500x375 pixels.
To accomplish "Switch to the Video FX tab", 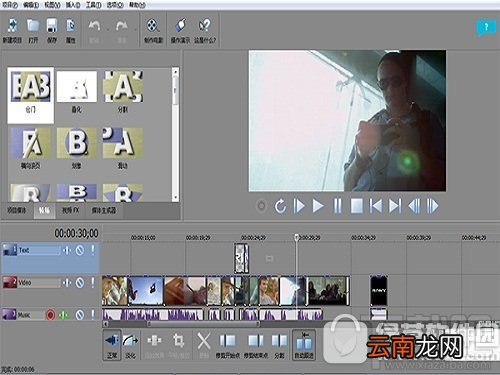I will tap(70, 211).
